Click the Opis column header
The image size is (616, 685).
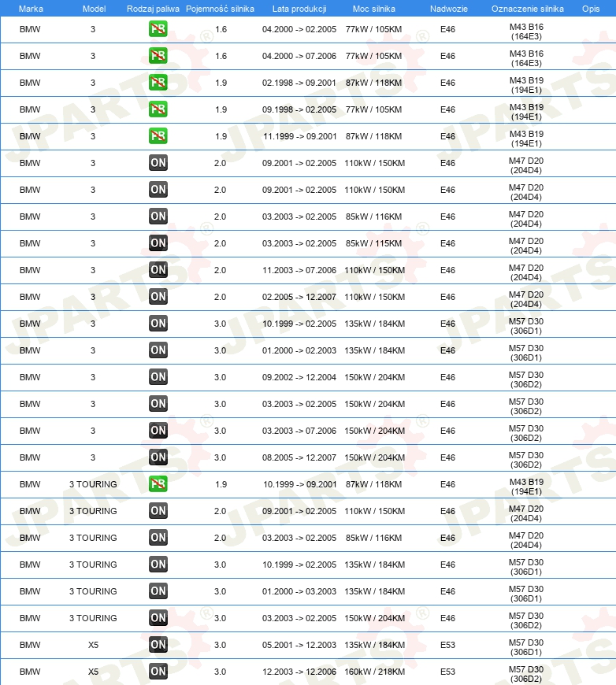(591, 9)
